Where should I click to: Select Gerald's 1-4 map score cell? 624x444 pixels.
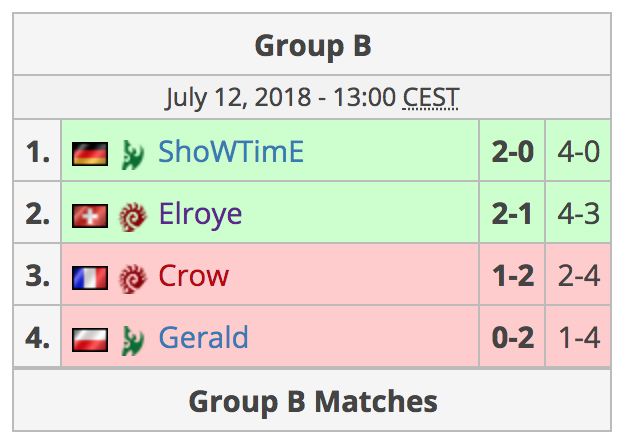tap(578, 337)
